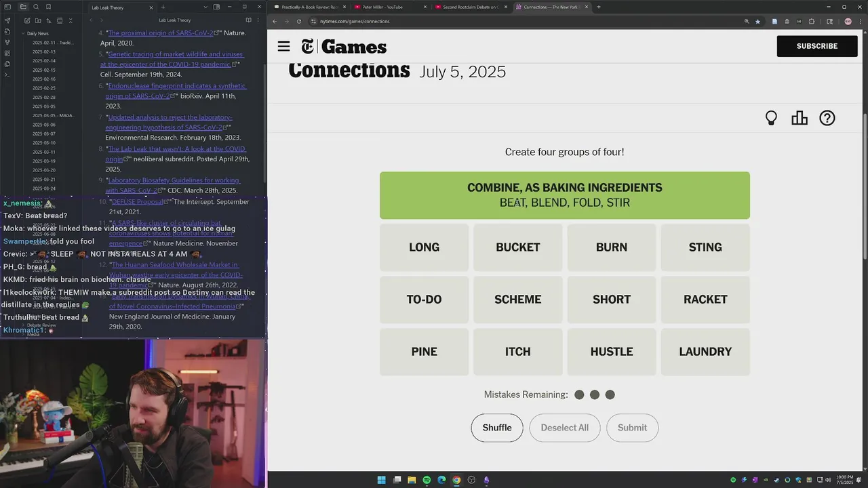Open Obsidian search icon

[x=36, y=7]
